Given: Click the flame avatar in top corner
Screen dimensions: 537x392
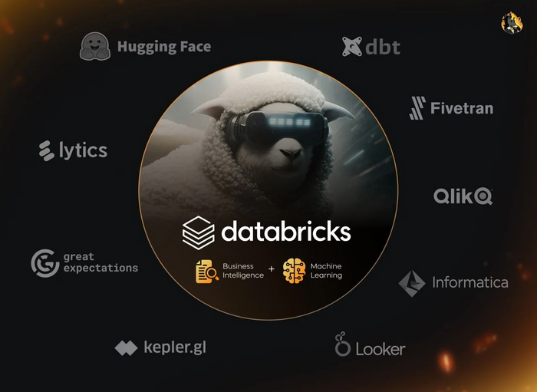Looking at the screenshot, I should (512, 23).
